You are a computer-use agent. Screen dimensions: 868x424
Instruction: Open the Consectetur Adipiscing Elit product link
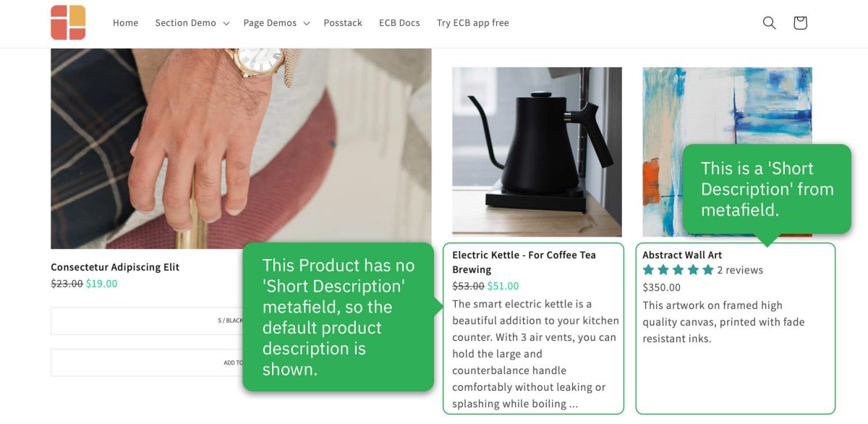[x=115, y=267]
